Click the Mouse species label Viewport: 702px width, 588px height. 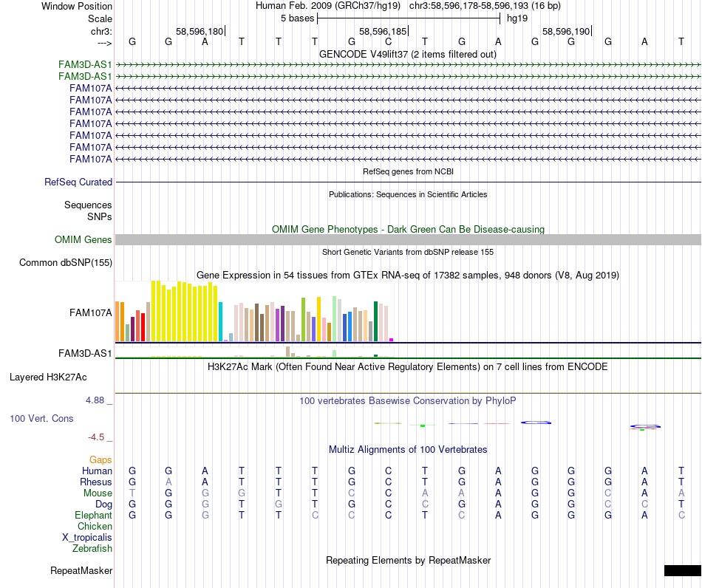point(98,493)
